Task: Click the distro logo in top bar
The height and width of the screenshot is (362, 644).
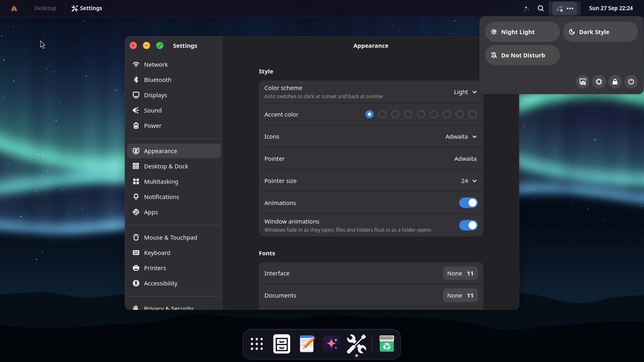Action: (14, 8)
